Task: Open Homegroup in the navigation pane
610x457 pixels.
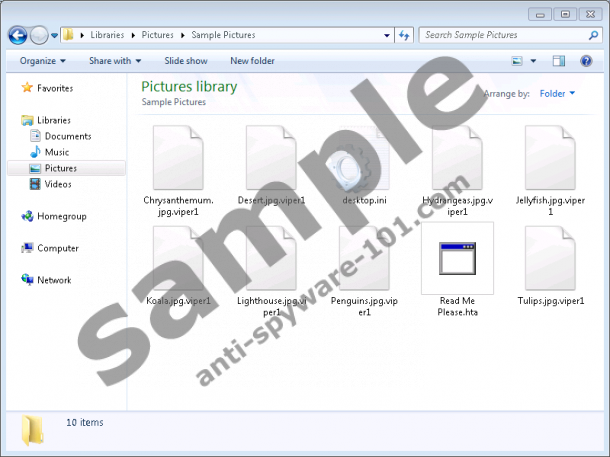Action: pos(61,216)
